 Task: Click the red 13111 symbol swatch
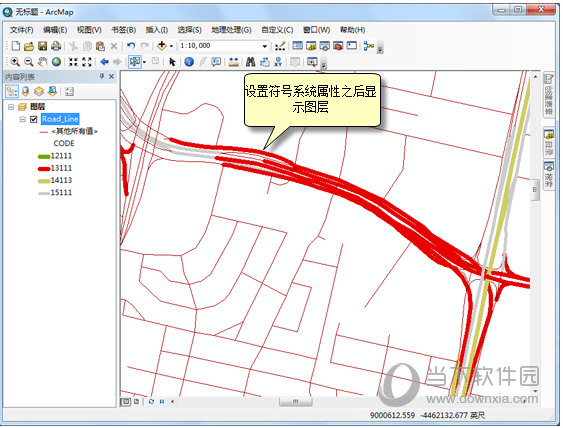click(x=44, y=168)
